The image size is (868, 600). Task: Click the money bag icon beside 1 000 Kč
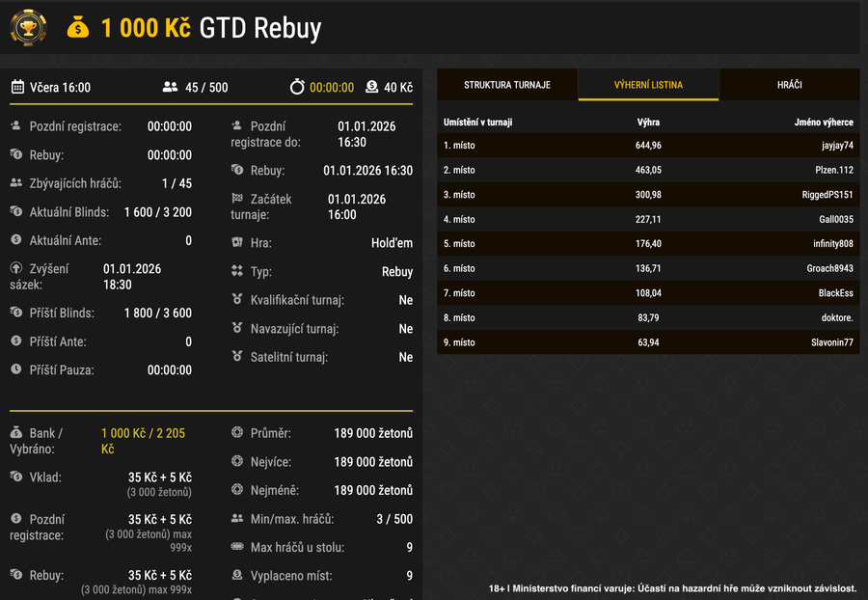tap(76, 29)
